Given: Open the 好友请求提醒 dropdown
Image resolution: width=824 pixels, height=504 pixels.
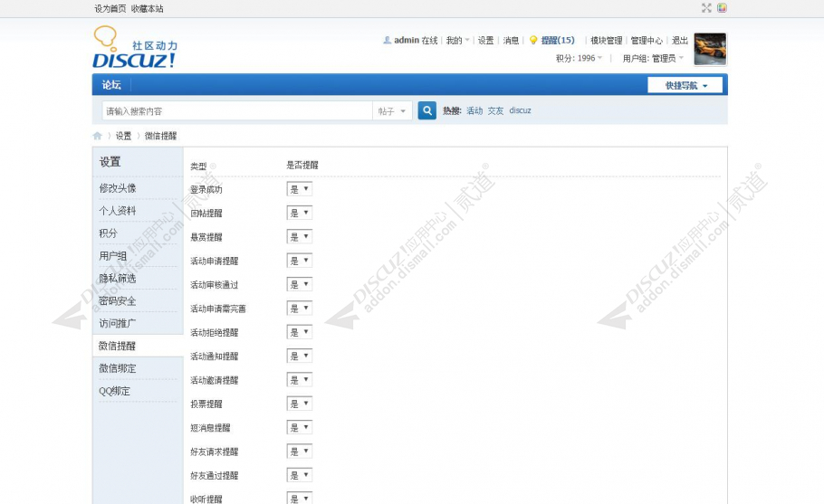Looking at the screenshot, I should click(x=300, y=452).
